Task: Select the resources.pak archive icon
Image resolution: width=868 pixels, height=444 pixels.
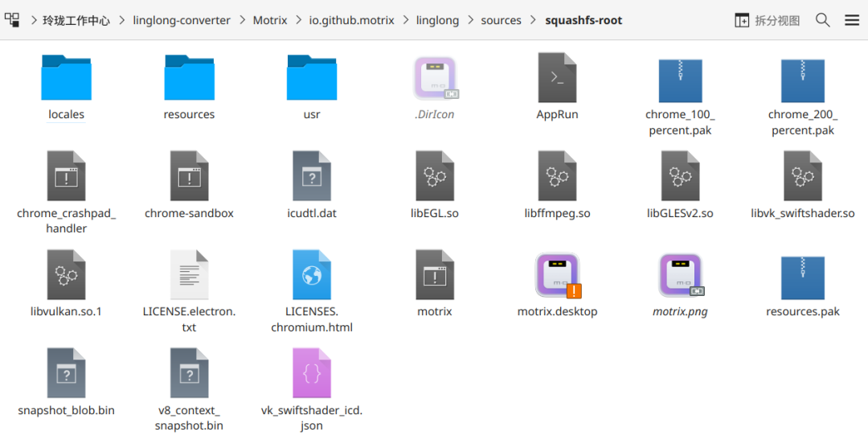Action: click(x=803, y=277)
